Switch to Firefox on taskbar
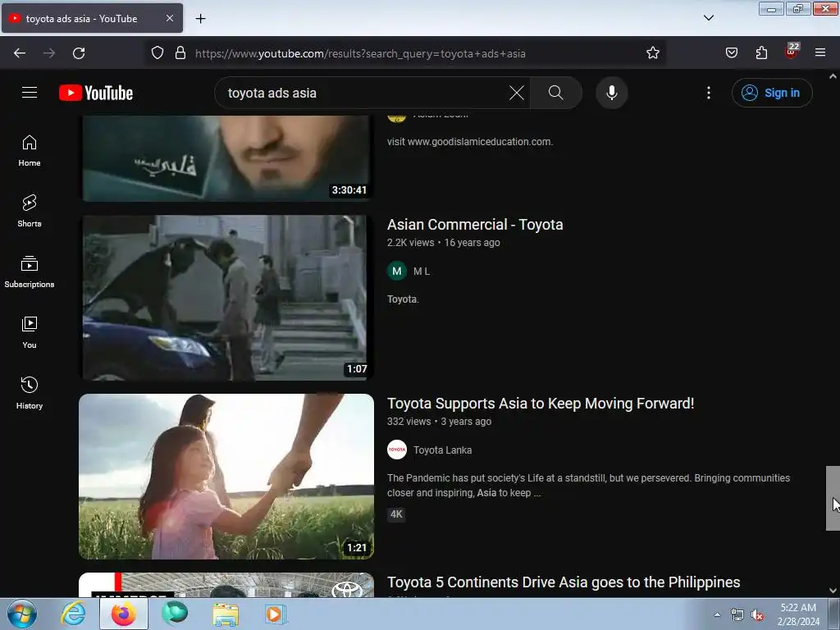 point(123,614)
